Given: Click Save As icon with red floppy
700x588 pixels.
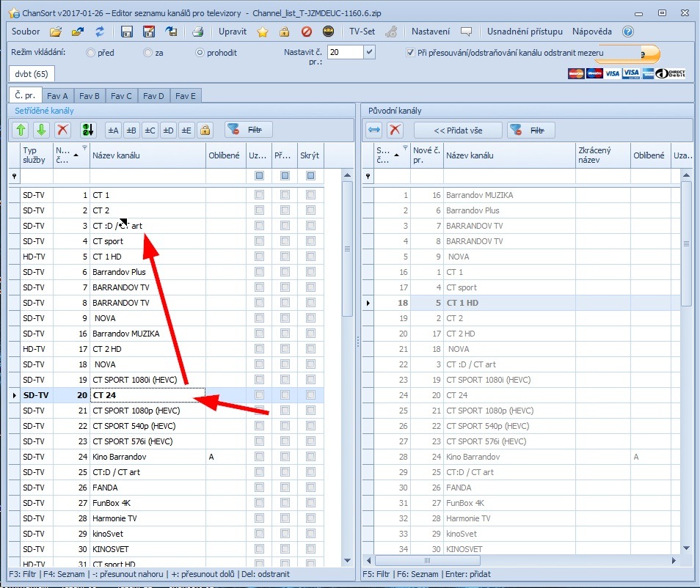Looking at the screenshot, I should point(149,32).
